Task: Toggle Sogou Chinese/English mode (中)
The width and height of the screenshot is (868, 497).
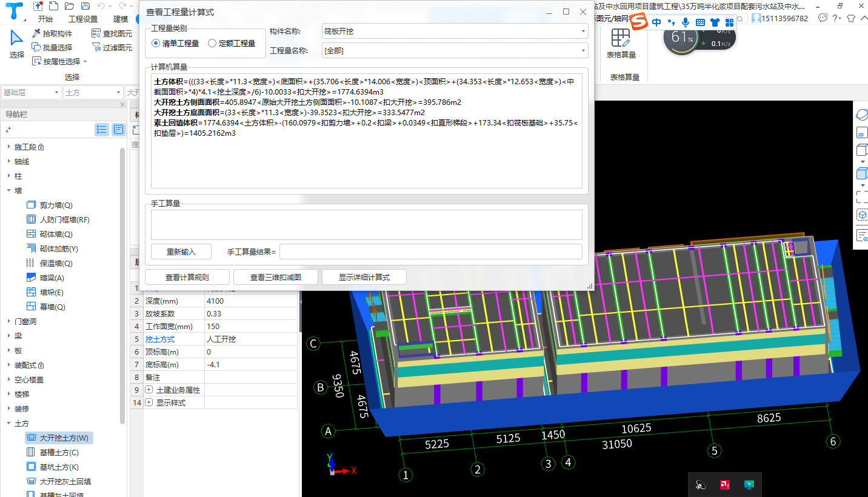Action: pyautogui.click(x=657, y=22)
